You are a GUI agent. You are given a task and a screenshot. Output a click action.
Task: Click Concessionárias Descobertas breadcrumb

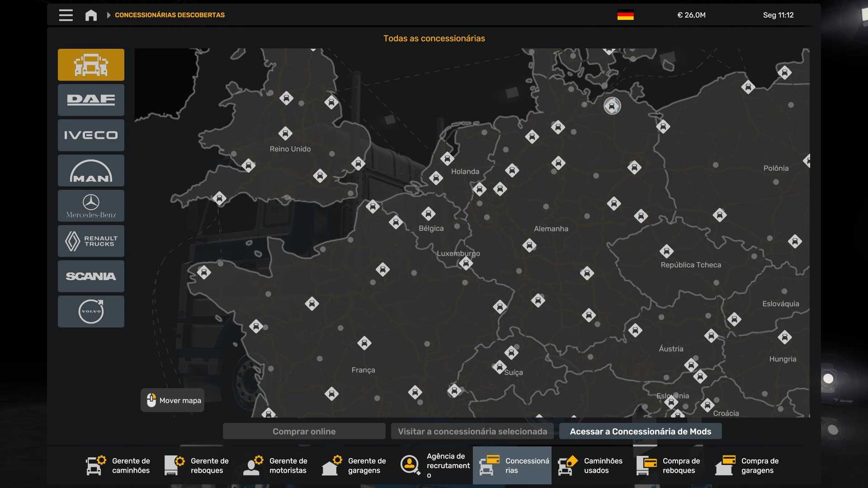point(170,15)
